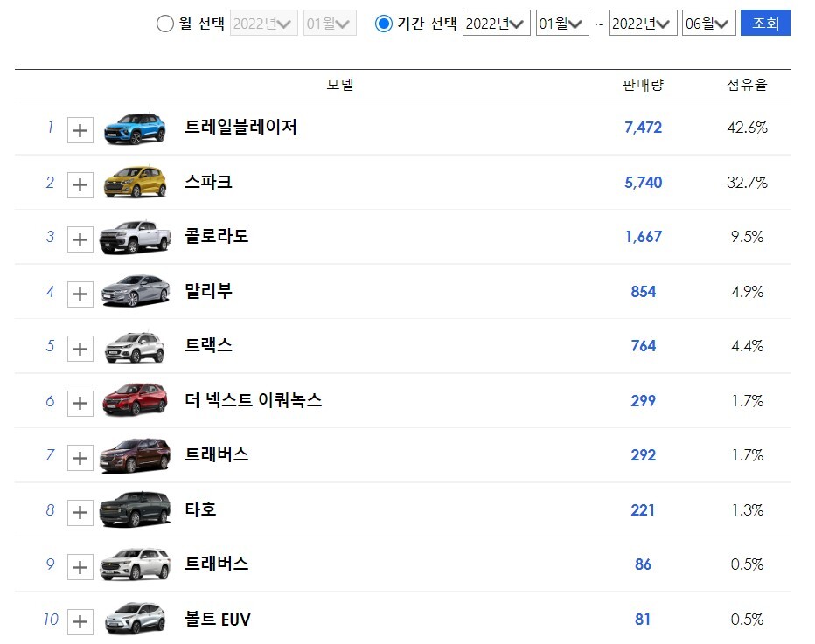Expand the 타호 row plus button

tap(80, 513)
